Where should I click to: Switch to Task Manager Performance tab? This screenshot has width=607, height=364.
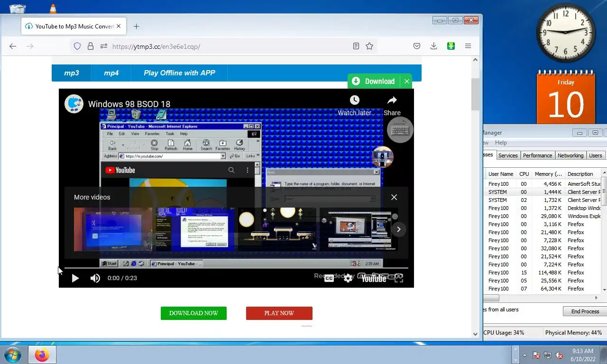point(537,155)
